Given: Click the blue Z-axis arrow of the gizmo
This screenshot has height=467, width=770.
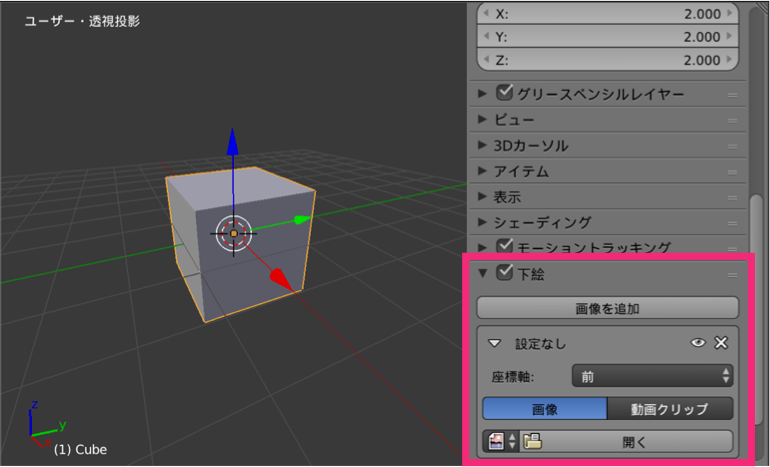Looking at the screenshot, I should 232,142.
